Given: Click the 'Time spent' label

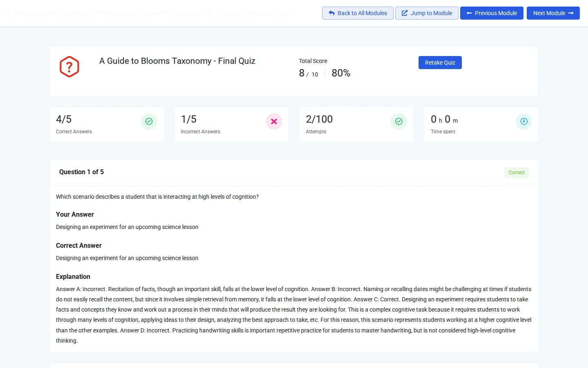Looking at the screenshot, I should coord(443,132).
